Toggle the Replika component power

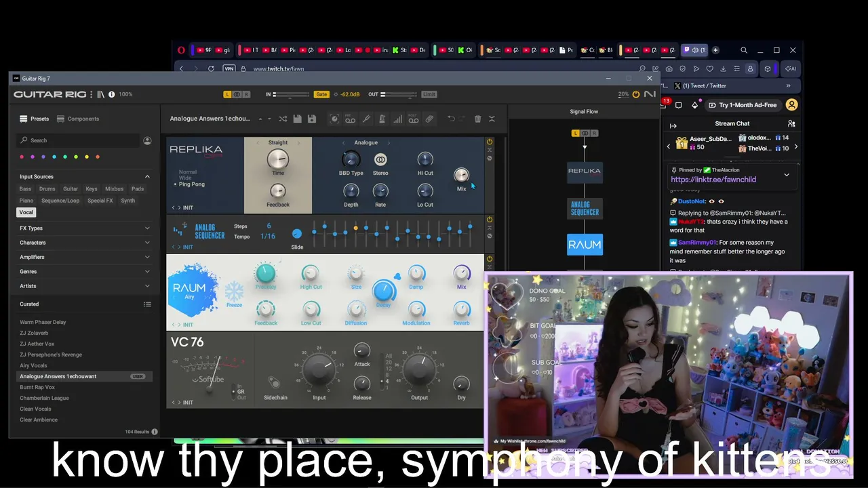click(x=490, y=142)
